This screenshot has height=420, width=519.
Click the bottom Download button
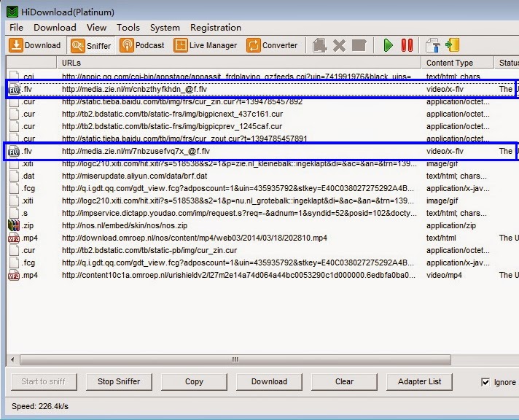pos(269,381)
